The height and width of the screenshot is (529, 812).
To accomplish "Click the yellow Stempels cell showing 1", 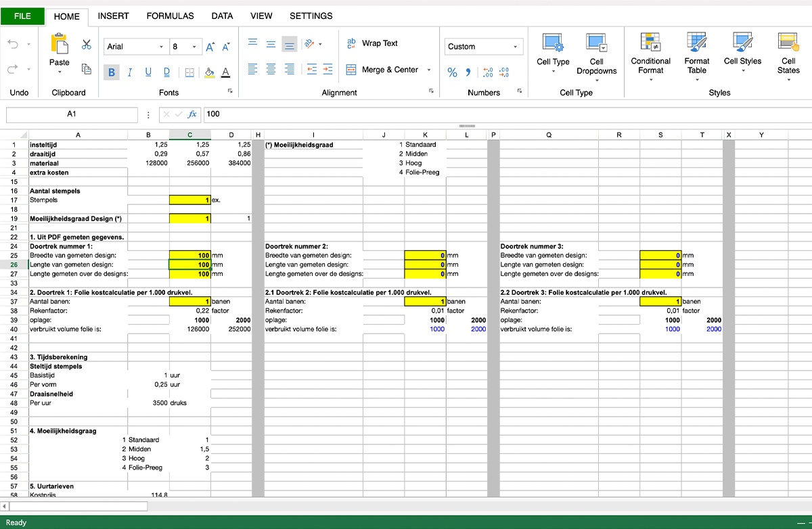I will click(x=189, y=200).
